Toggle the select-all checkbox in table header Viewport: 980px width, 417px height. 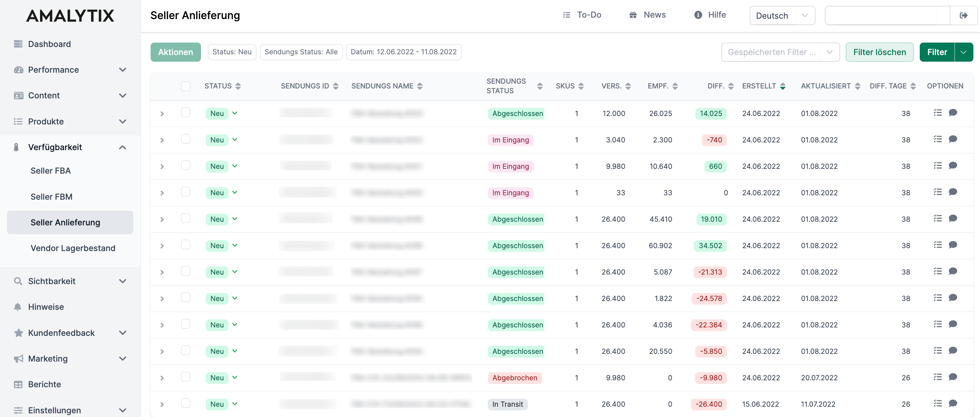point(185,86)
